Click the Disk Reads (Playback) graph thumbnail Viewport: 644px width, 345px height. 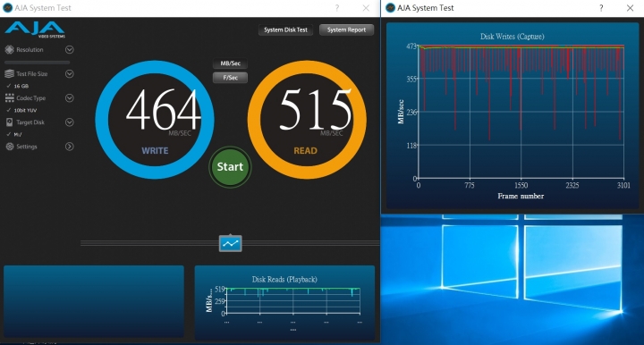[x=284, y=303]
